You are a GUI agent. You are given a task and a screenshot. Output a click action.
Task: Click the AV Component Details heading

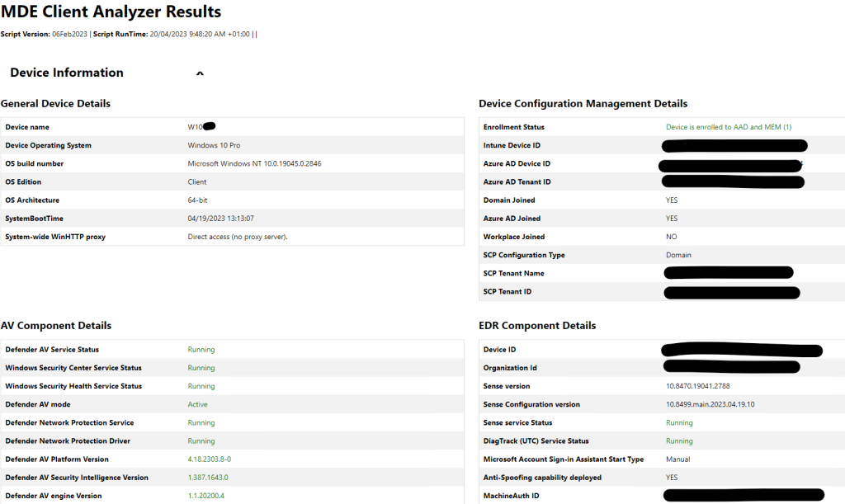56,326
